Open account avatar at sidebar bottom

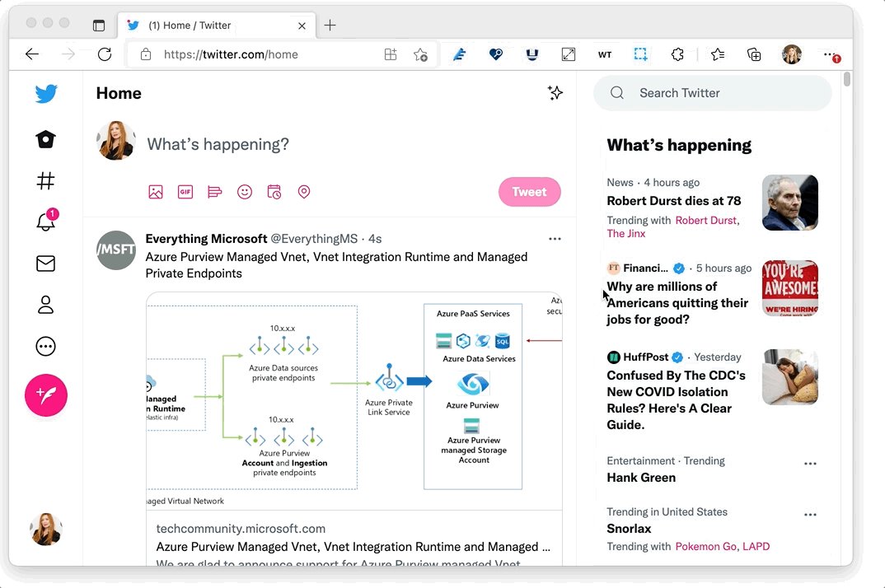(45, 529)
